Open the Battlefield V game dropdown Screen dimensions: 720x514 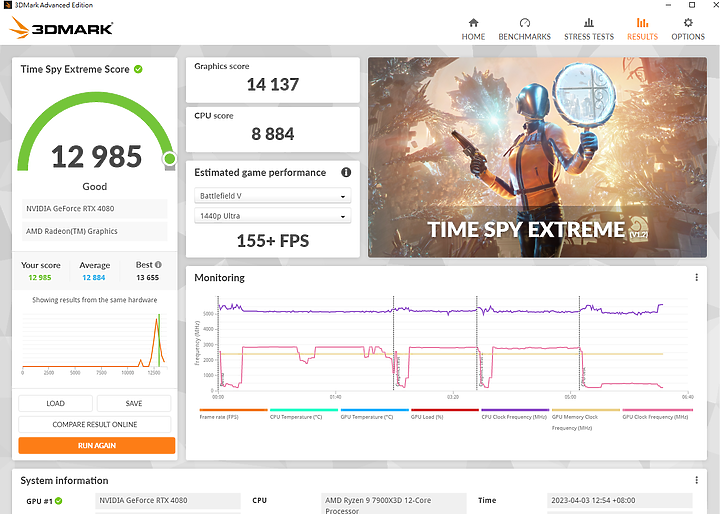273,196
